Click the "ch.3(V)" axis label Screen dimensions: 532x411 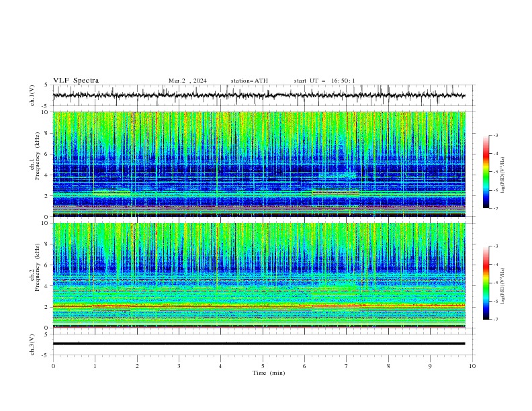(32, 345)
